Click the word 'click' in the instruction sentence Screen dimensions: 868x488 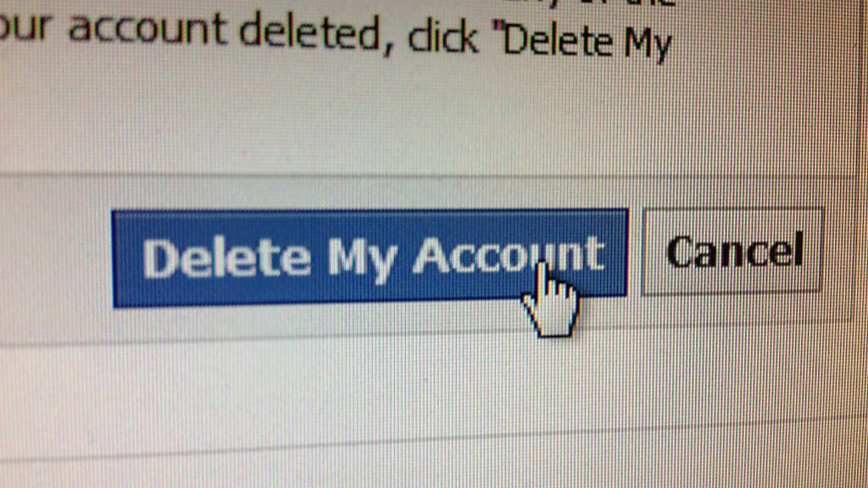click(x=442, y=37)
